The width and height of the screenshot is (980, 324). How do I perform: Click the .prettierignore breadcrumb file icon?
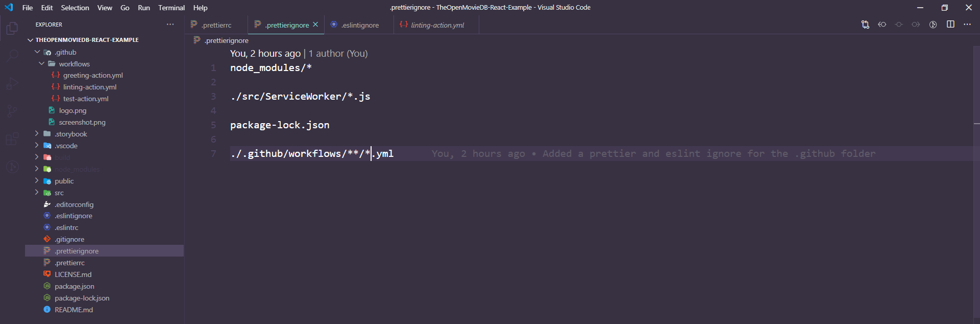click(x=197, y=40)
